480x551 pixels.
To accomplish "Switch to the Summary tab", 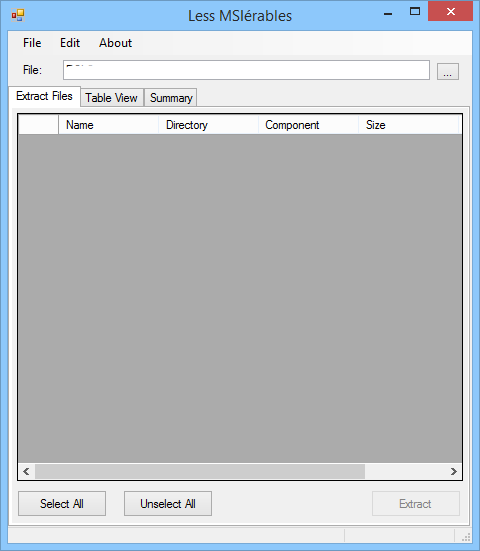I will coord(171,98).
